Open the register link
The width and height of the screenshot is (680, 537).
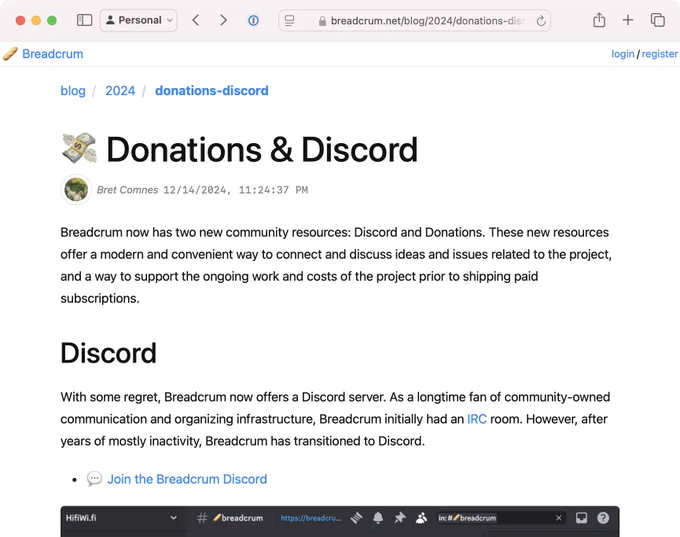[x=660, y=54]
